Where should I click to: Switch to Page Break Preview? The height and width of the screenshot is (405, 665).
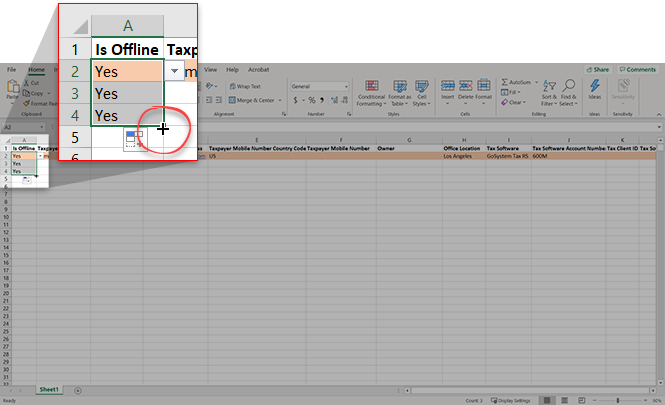[582, 401]
